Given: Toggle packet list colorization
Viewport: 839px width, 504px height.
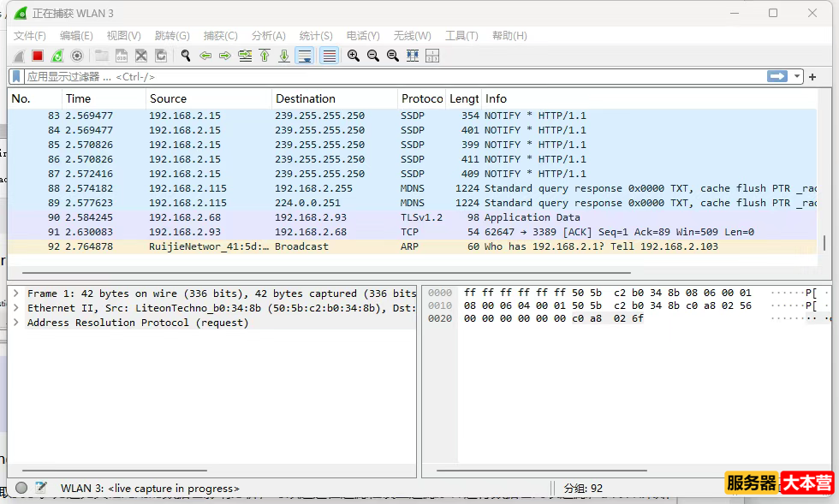Looking at the screenshot, I should 329,56.
